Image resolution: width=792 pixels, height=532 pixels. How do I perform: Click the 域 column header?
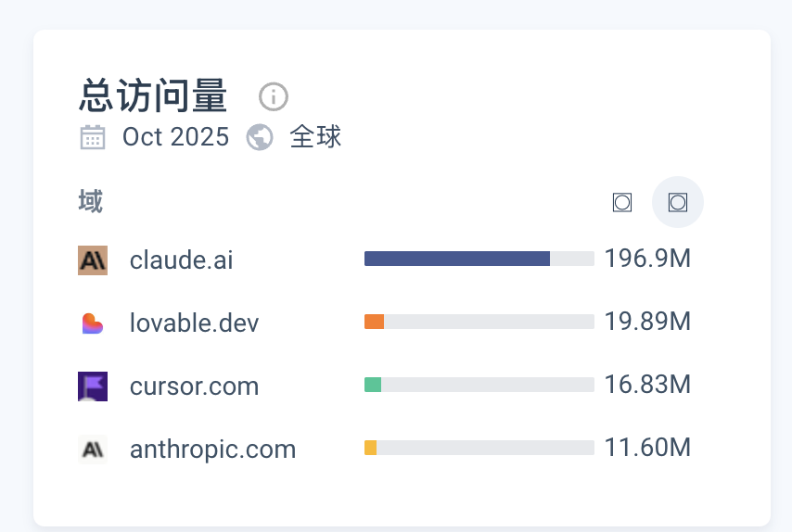tap(91, 201)
